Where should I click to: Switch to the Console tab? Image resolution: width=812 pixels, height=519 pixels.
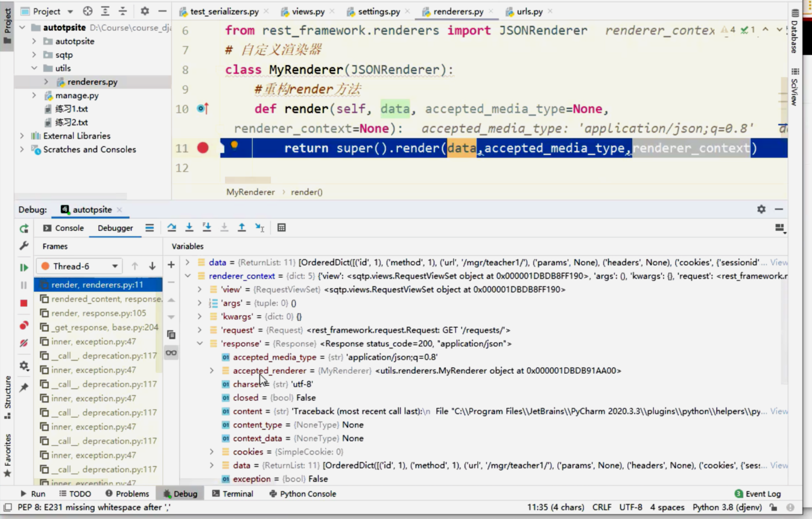[63, 228]
